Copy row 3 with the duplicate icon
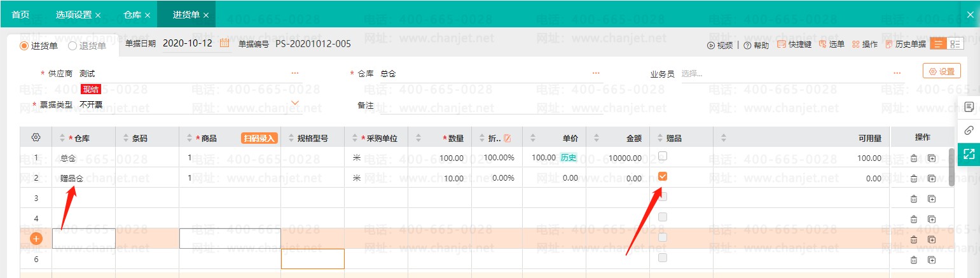Viewport: 980px width, 278px height. pos(932,198)
